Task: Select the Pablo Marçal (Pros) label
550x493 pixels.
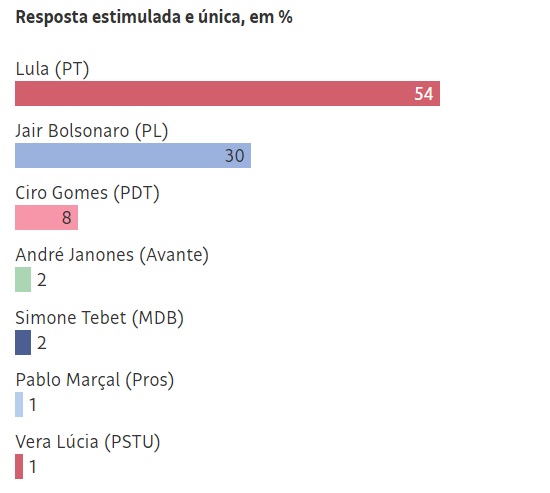Action: coord(95,380)
